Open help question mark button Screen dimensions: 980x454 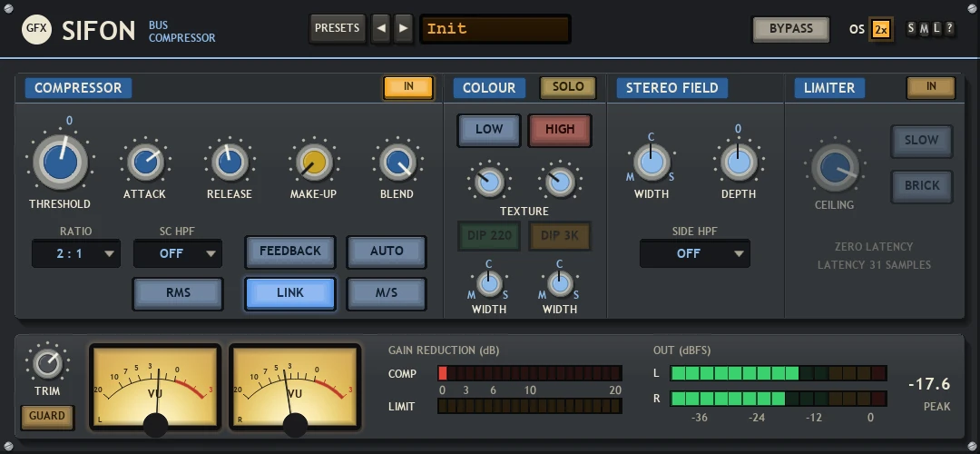point(949,28)
